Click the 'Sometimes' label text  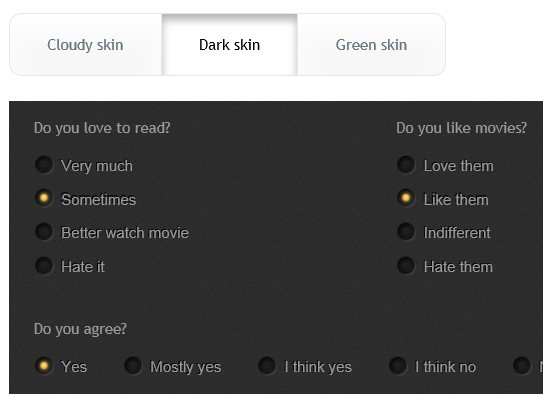pos(98,200)
